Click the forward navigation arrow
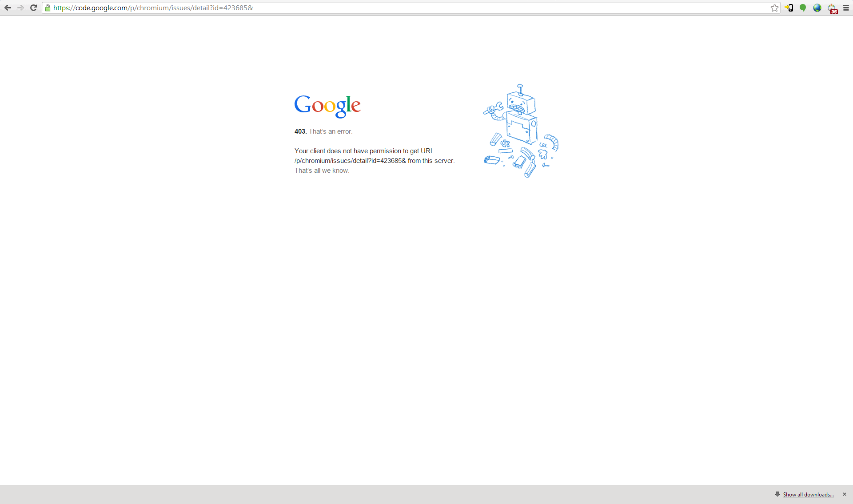This screenshot has width=853, height=504. click(x=20, y=8)
